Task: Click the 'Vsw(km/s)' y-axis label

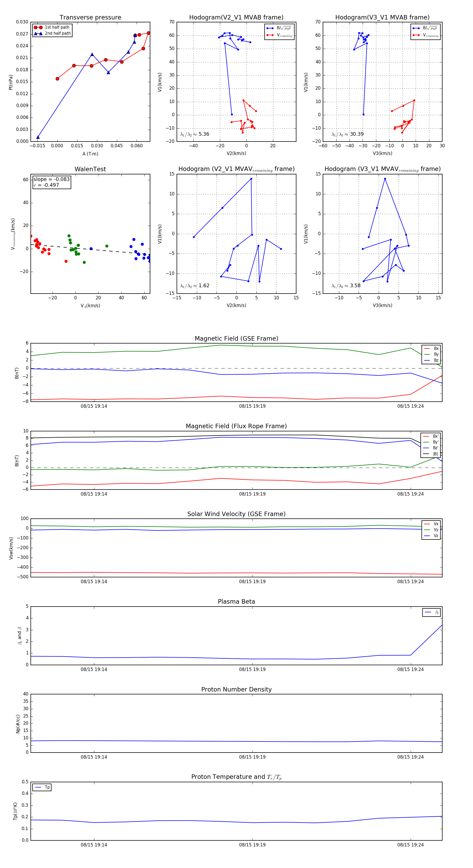Action: (11, 548)
